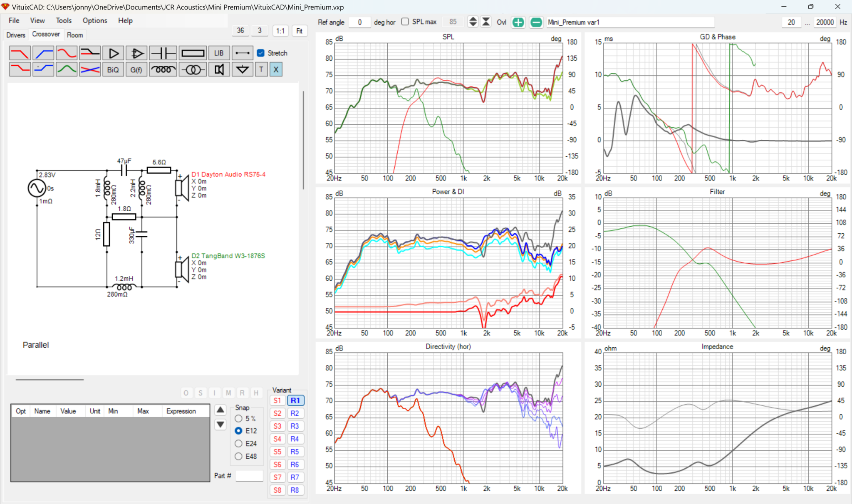Image resolution: width=852 pixels, height=504 pixels.
Task: Insert a transformer component
Action: click(193, 69)
